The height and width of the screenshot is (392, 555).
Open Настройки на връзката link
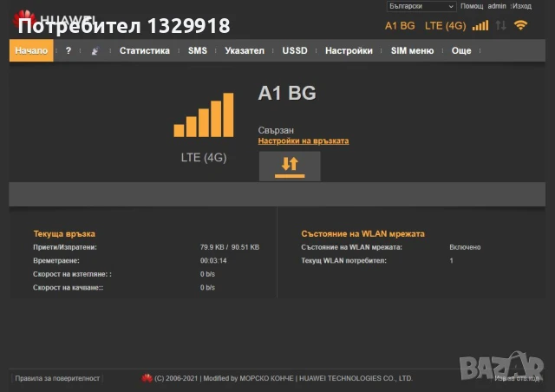click(x=304, y=141)
